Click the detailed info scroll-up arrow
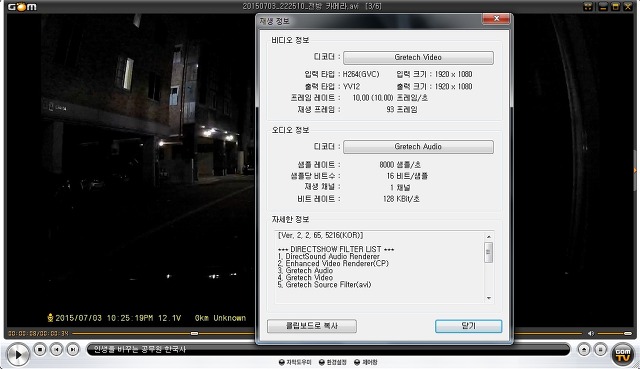 click(489, 237)
